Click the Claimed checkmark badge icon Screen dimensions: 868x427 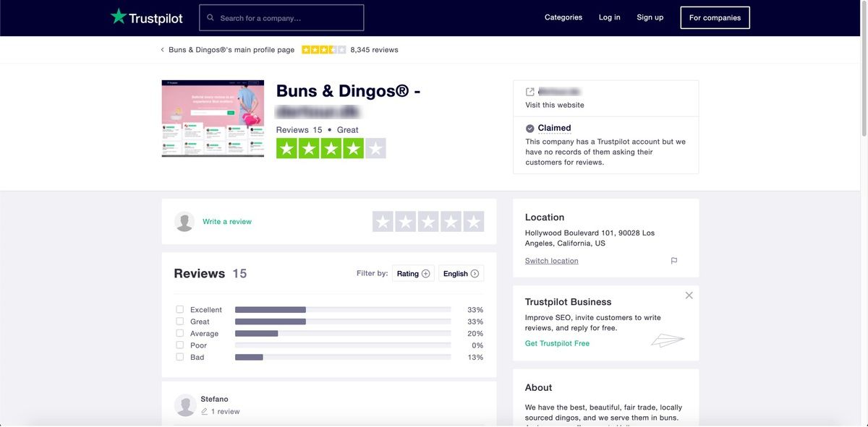(x=530, y=129)
